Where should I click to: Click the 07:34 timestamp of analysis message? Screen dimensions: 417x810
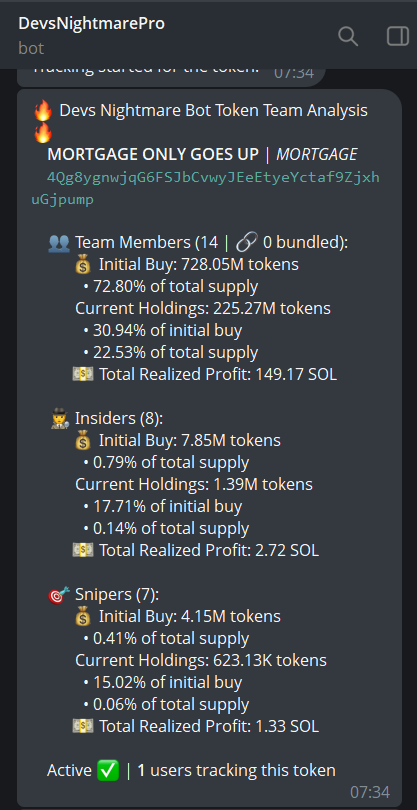(x=370, y=792)
